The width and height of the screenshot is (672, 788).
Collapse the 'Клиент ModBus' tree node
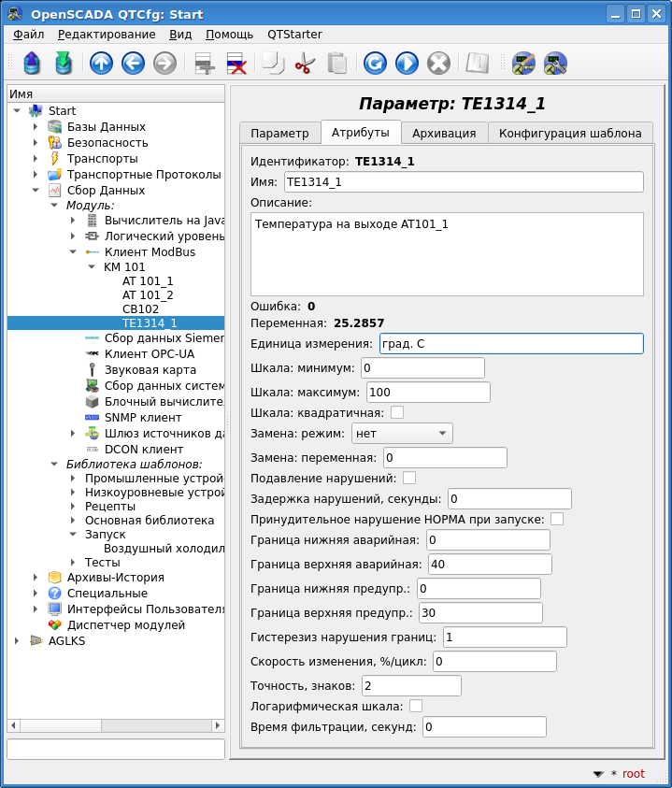(73, 252)
